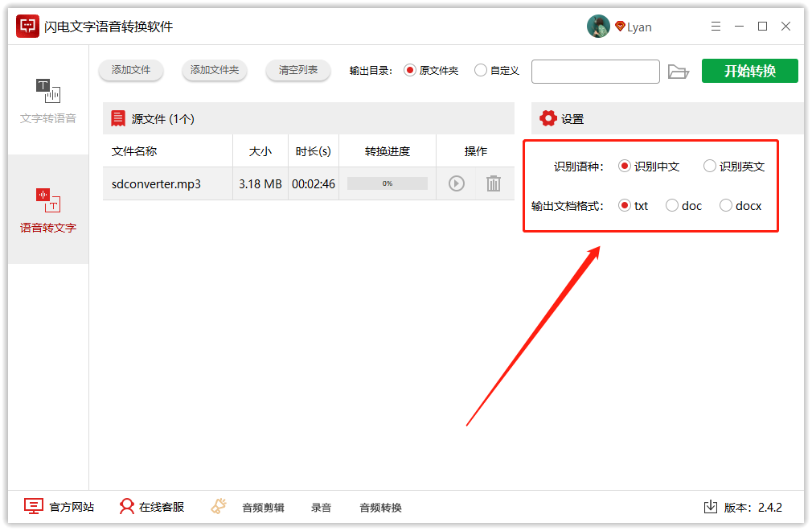The width and height of the screenshot is (812, 531).
Task: Open the output folder browser icon
Action: point(679,71)
